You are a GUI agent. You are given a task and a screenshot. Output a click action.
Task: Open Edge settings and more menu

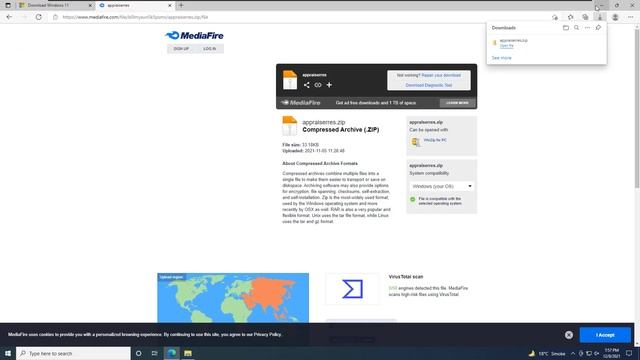[631, 17]
